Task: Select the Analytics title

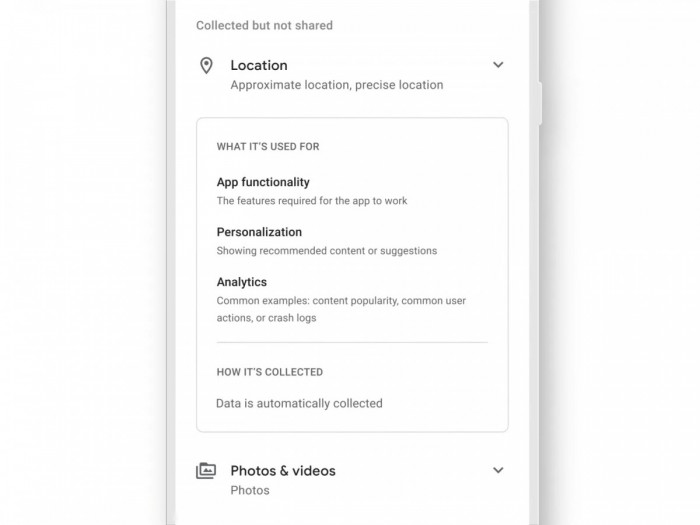Action: (x=242, y=282)
